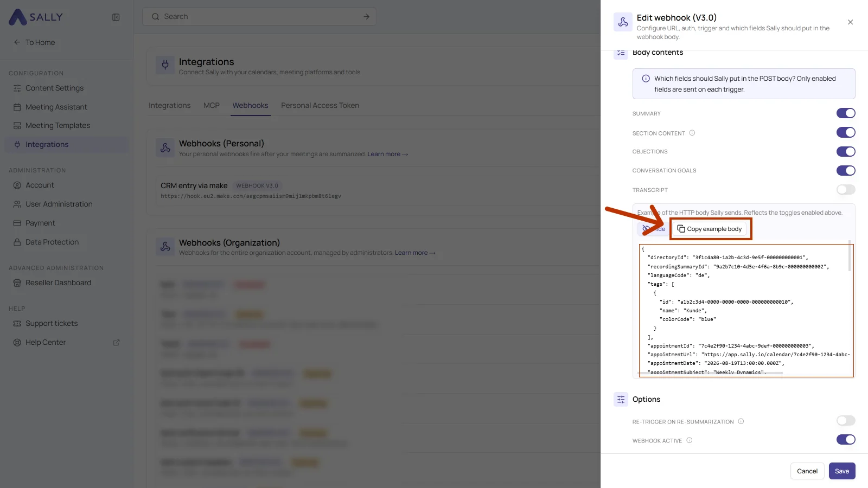Disable the Section Content switch
Viewport: 868px width, 488px height.
click(x=846, y=132)
